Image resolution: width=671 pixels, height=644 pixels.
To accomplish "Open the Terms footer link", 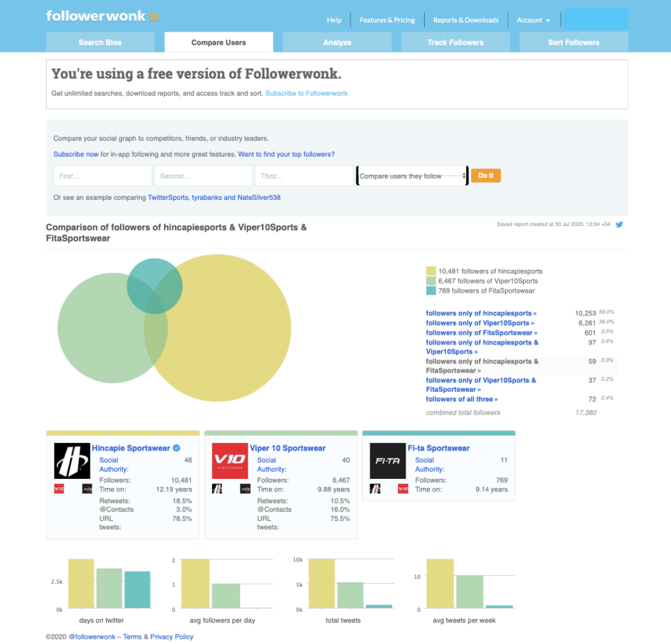I will [x=132, y=637].
